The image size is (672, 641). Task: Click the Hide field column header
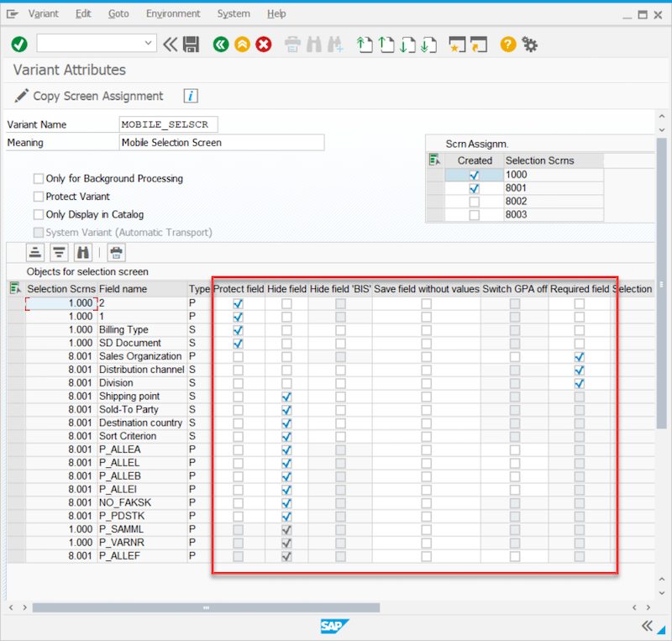tap(286, 289)
